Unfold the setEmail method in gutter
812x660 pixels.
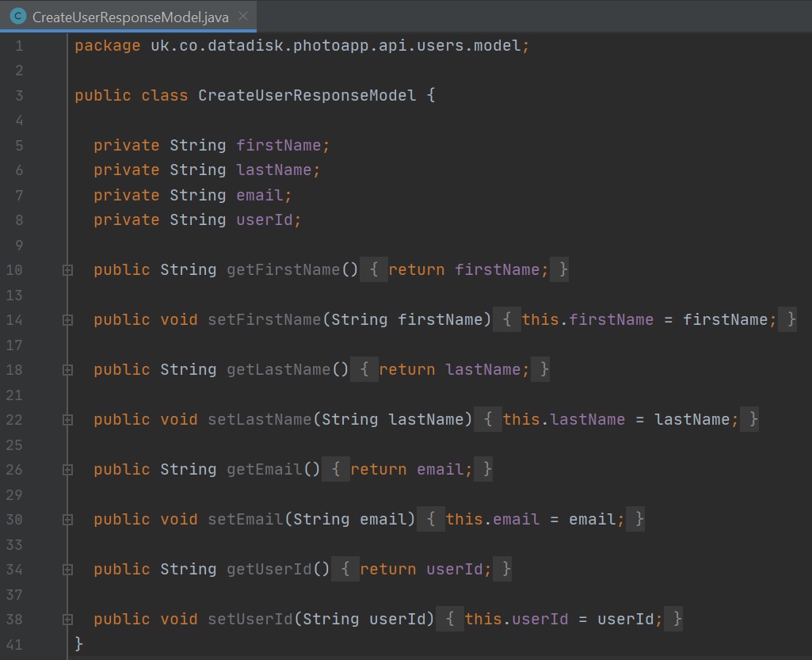point(68,520)
